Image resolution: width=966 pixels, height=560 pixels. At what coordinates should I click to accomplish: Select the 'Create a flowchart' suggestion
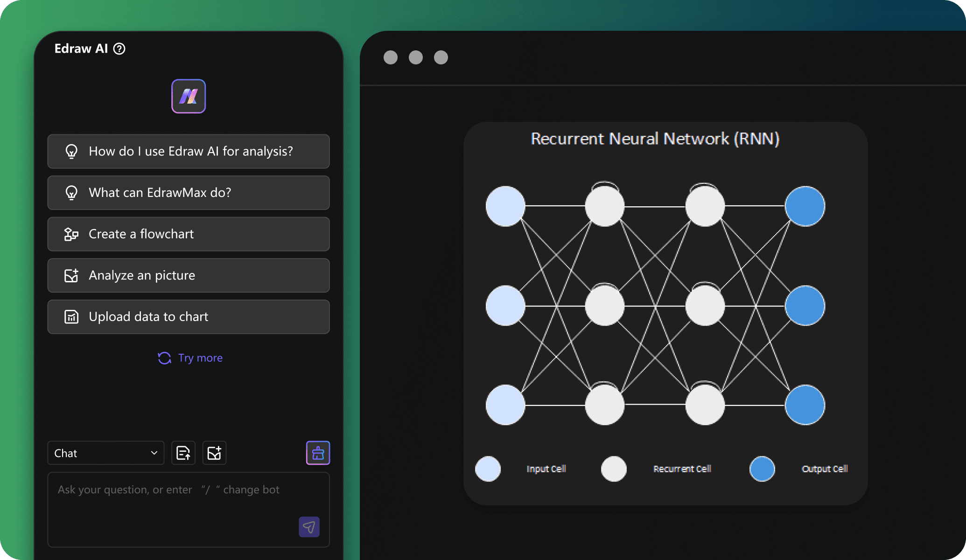coord(189,234)
